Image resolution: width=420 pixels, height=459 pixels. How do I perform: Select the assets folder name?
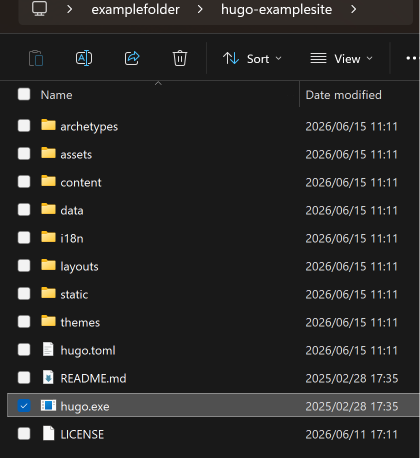76,155
